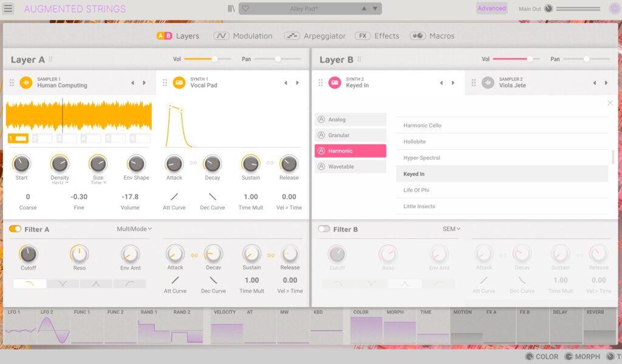Disable Filter A toggle

[15, 229]
